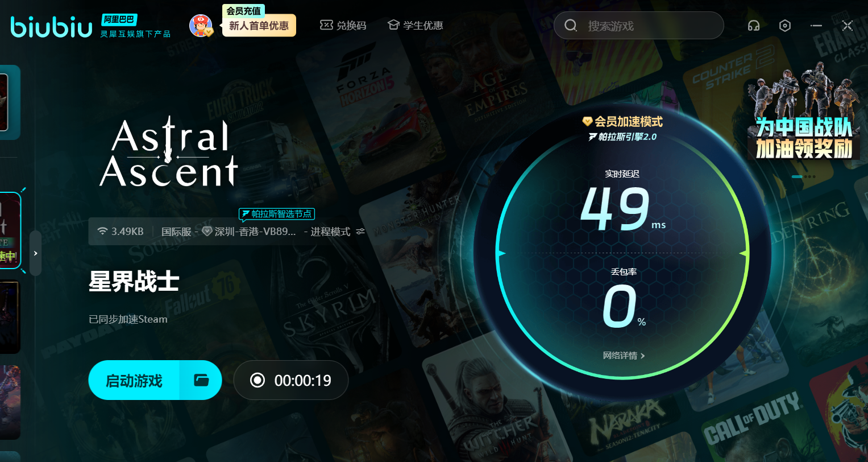Launch the game with 启动游戏
868x462 pixels.
click(x=134, y=380)
